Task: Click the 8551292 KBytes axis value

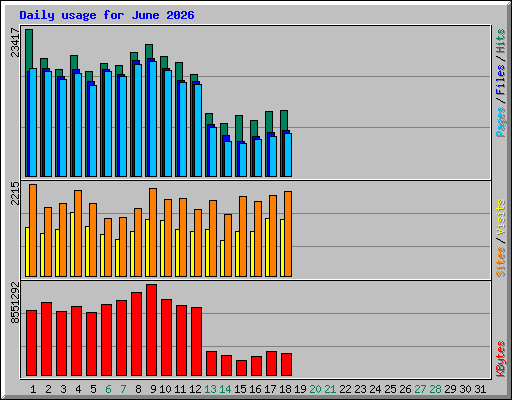Action: 15,302
